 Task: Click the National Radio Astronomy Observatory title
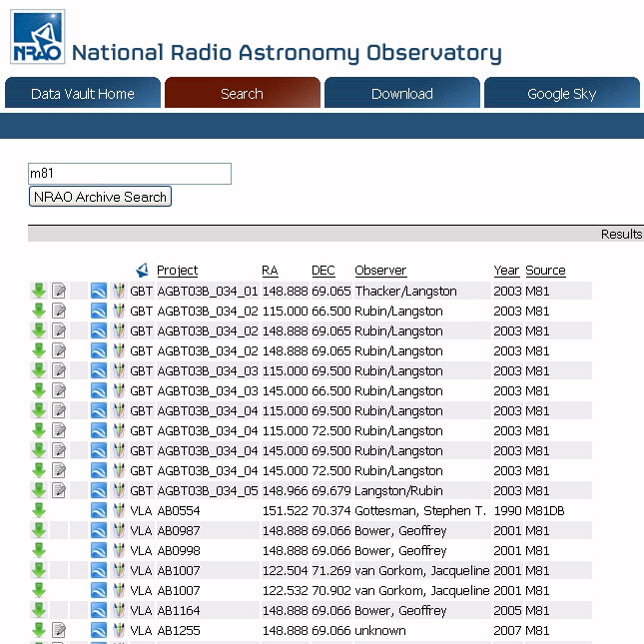(287, 53)
